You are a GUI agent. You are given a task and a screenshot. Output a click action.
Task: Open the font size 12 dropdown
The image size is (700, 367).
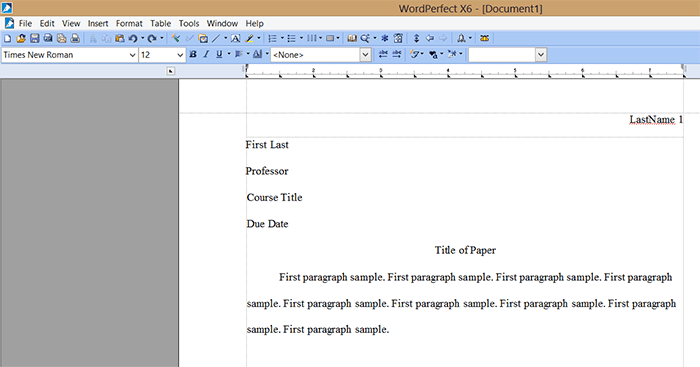coord(180,55)
